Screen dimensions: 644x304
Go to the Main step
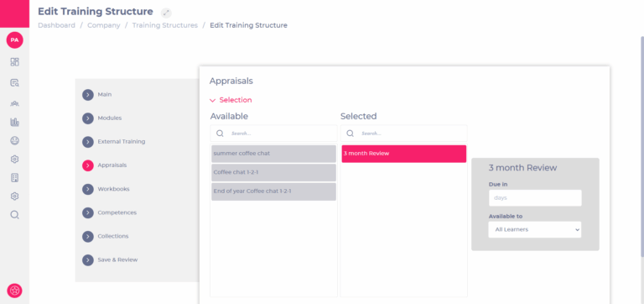pyautogui.click(x=104, y=94)
